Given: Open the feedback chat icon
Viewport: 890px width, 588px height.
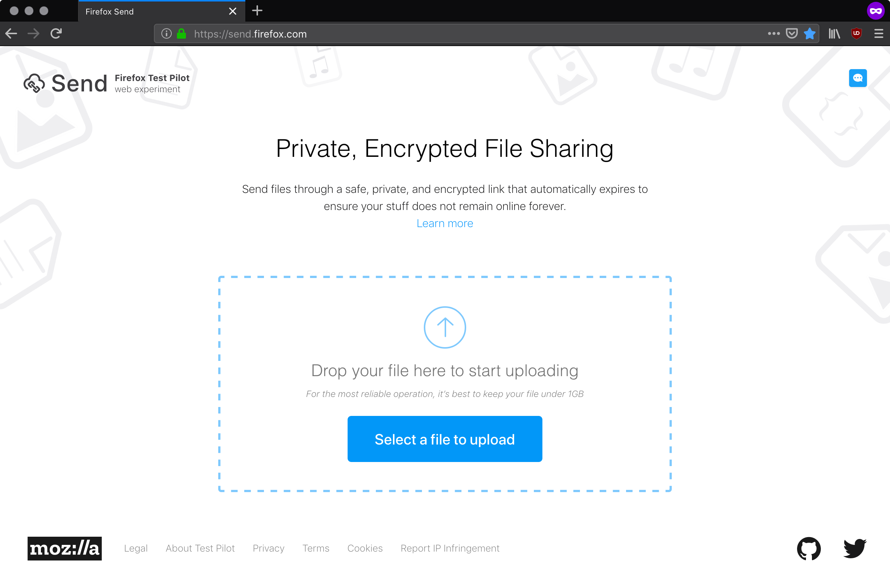Looking at the screenshot, I should [858, 78].
